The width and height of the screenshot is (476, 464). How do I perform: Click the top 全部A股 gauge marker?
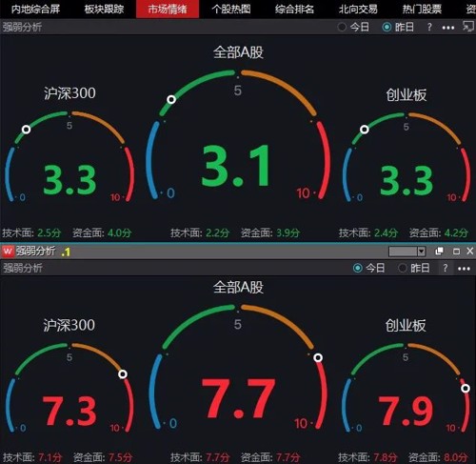(x=171, y=100)
